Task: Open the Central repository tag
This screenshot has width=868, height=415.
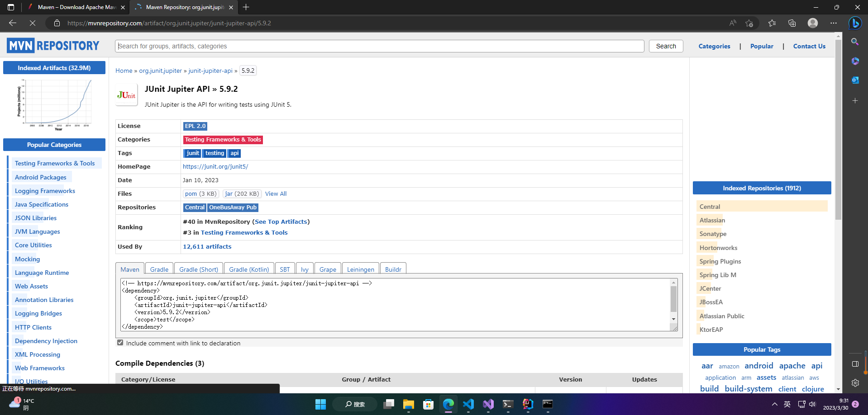Action: [195, 207]
